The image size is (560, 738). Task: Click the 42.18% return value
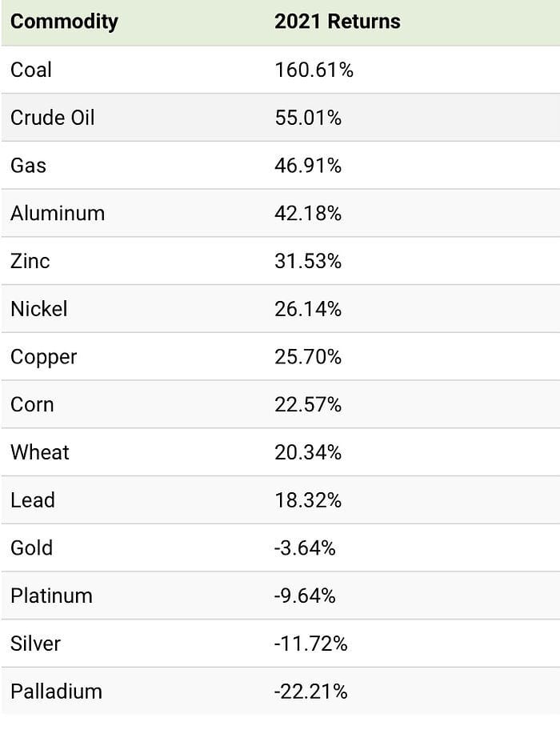pos(308,213)
